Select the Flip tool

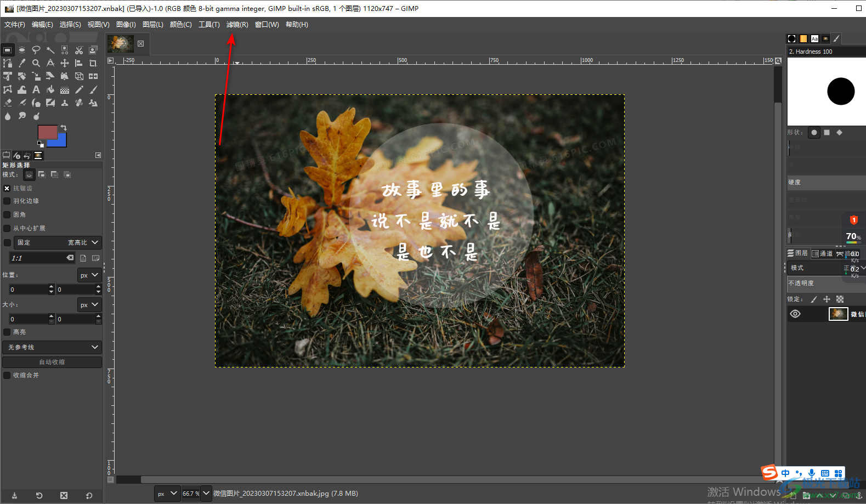coord(93,76)
